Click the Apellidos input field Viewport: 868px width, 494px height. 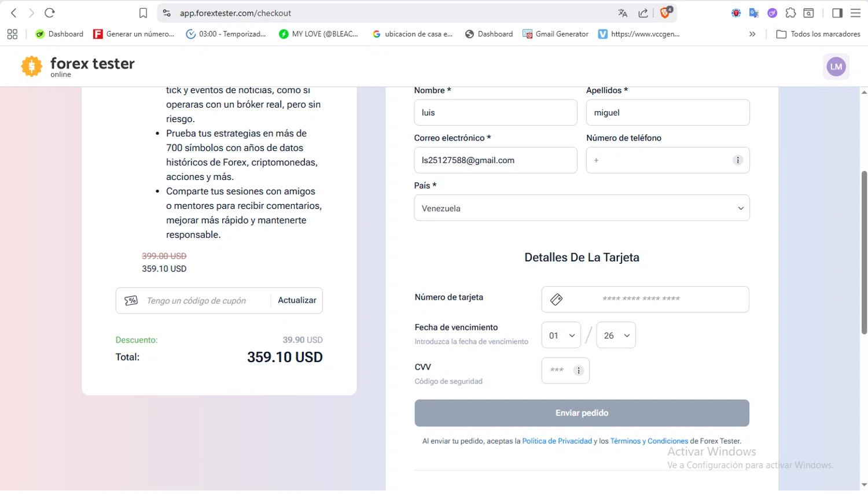pos(668,112)
